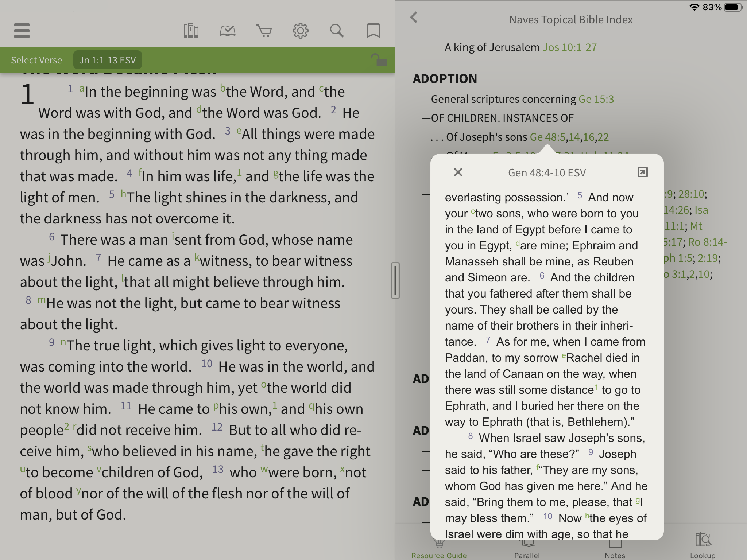Go back in Naves Topical Bible Index
Image resolution: width=747 pixels, height=560 pixels.
(x=414, y=17)
